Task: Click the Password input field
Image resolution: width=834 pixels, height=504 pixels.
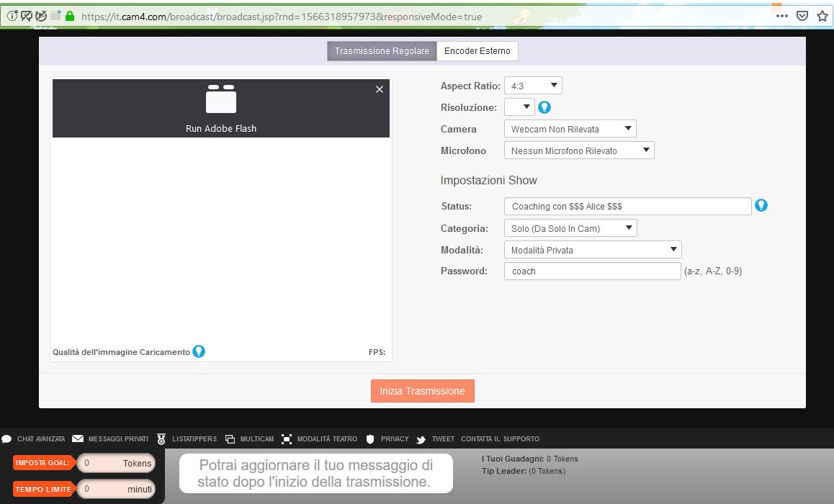Action: click(x=592, y=271)
